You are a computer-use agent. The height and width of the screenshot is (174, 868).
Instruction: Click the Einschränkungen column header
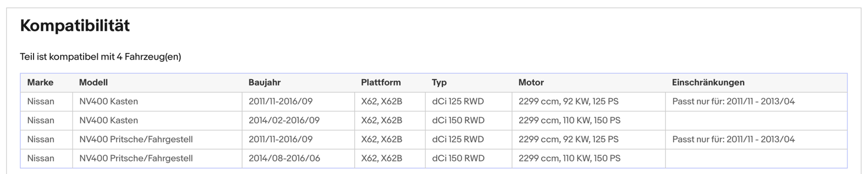tap(708, 82)
